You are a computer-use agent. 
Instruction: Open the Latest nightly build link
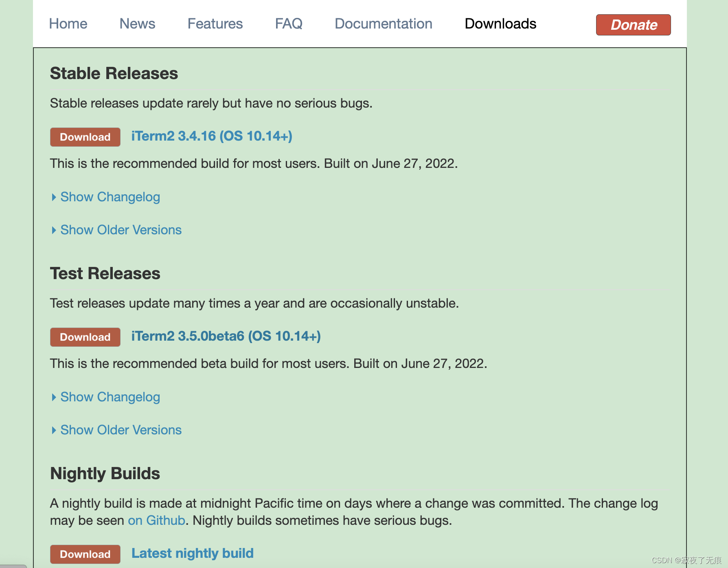[x=192, y=553]
